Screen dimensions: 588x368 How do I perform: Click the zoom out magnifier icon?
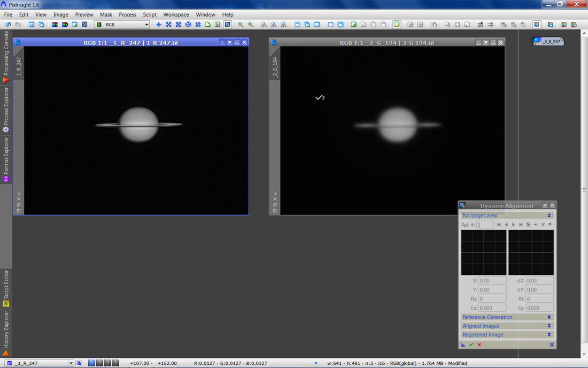[x=250, y=25]
